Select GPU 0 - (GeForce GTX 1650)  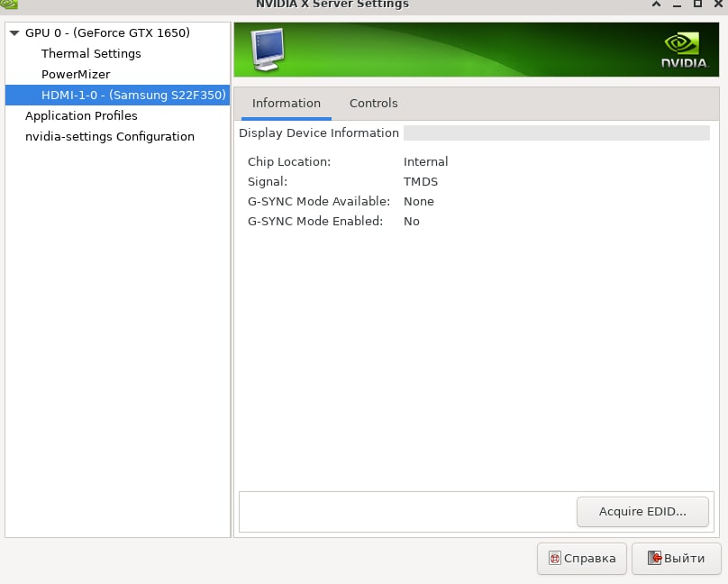(x=107, y=33)
